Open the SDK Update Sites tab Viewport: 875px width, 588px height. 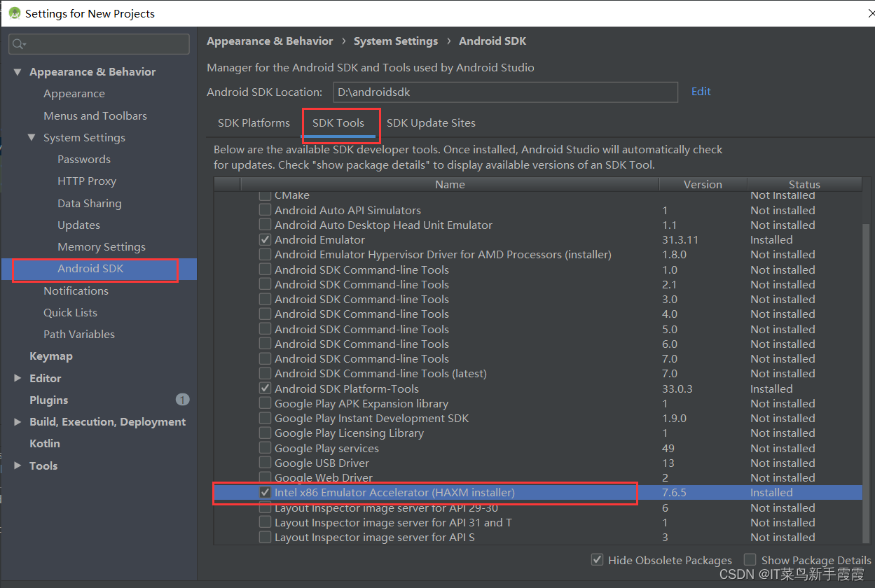pyautogui.click(x=431, y=122)
